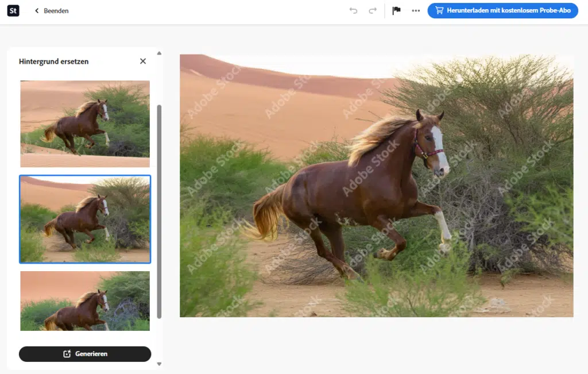Click the Beenden back button
Screen dimensions: 588x374
52,11
